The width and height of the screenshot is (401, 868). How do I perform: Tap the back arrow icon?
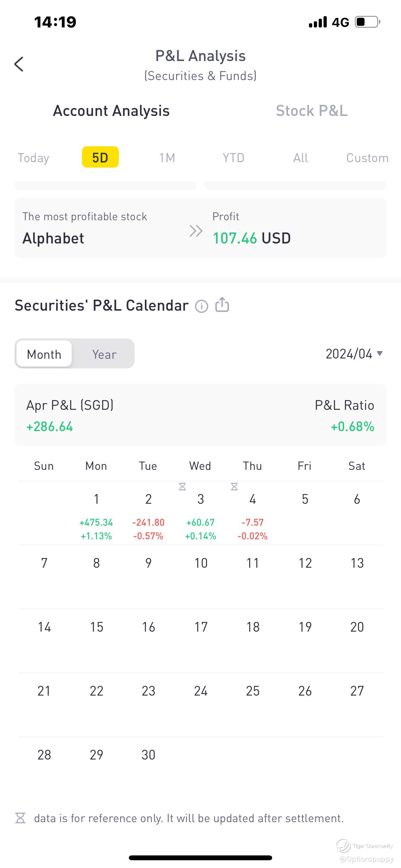(x=19, y=64)
